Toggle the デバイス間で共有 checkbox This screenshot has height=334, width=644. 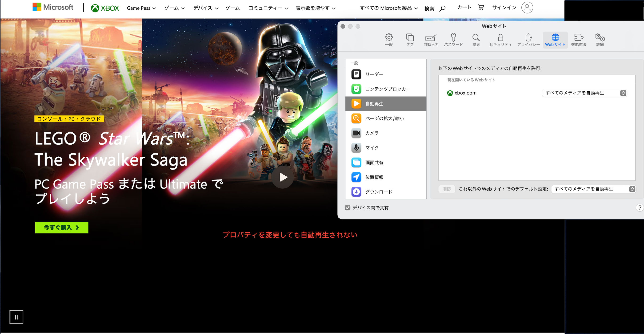click(348, 208)
